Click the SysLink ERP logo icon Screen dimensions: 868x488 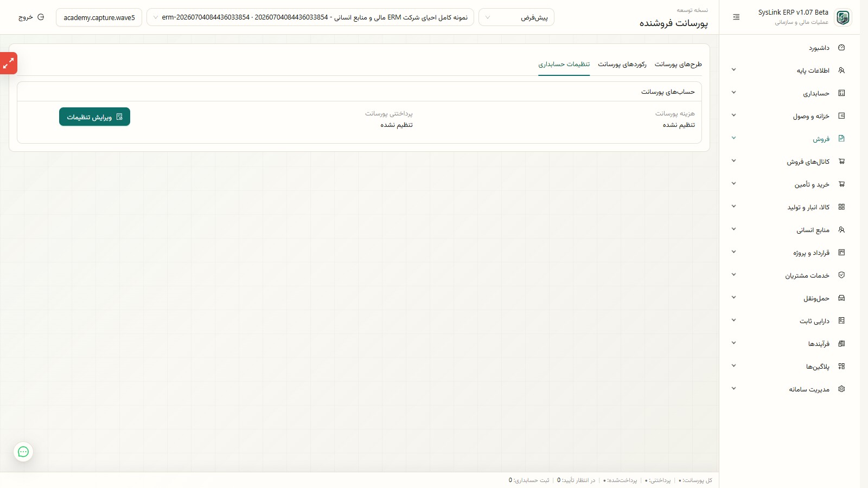point(843,17)
